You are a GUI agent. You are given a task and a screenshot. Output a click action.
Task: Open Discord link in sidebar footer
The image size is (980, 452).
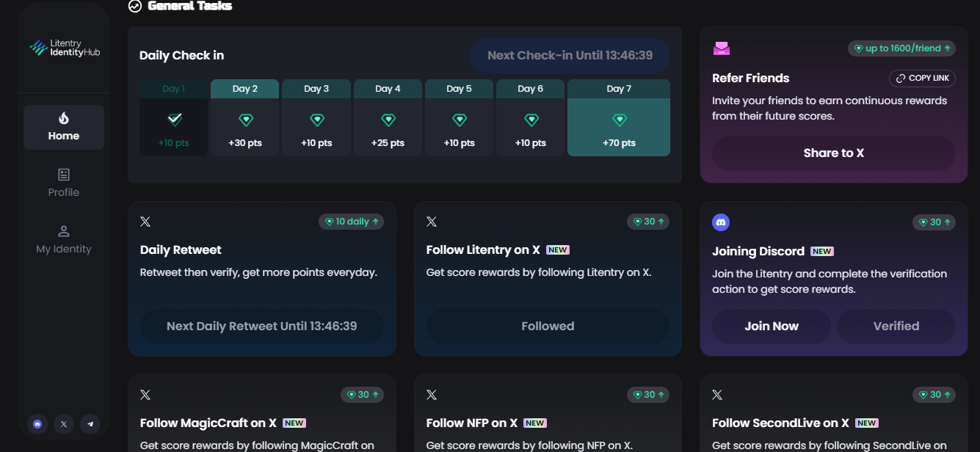[37, 423]
